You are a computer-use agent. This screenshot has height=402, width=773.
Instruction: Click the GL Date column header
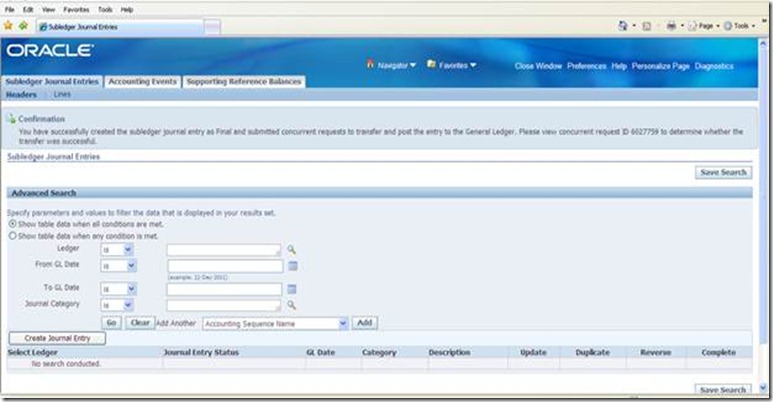[320, 352]
